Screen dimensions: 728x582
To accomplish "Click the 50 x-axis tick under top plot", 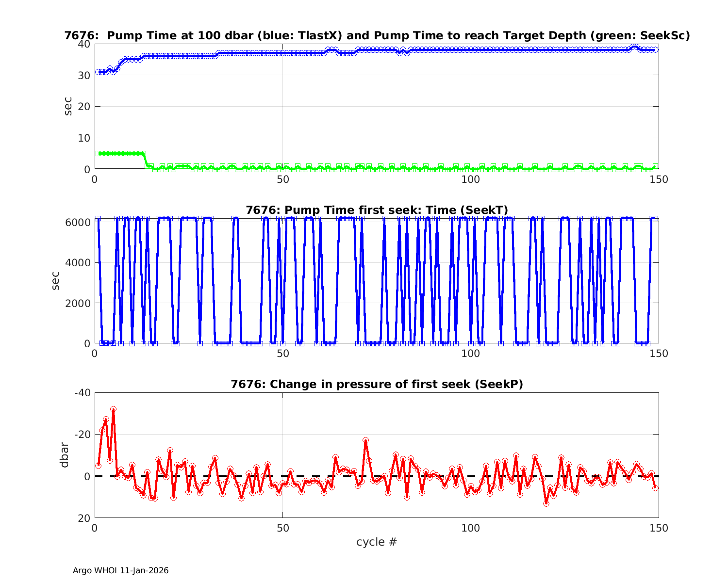I will point(282,179).
